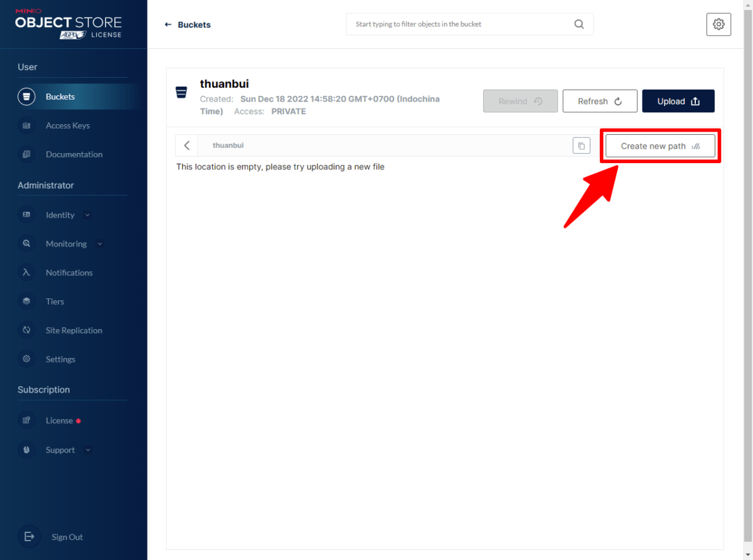Focus the object filter search field
The height and width of the screenshot is (560, 753).
(x=461, y=24)
